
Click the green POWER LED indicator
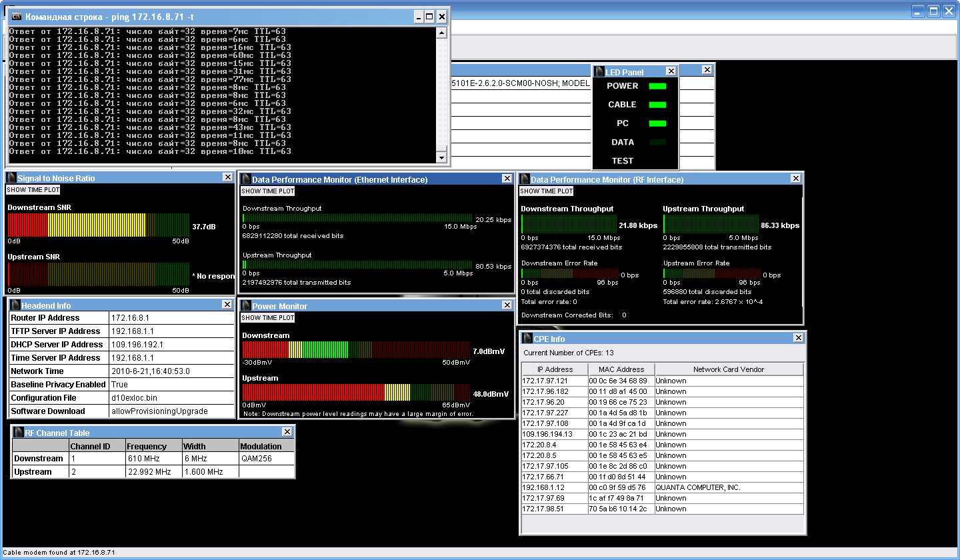pos(657,86)
